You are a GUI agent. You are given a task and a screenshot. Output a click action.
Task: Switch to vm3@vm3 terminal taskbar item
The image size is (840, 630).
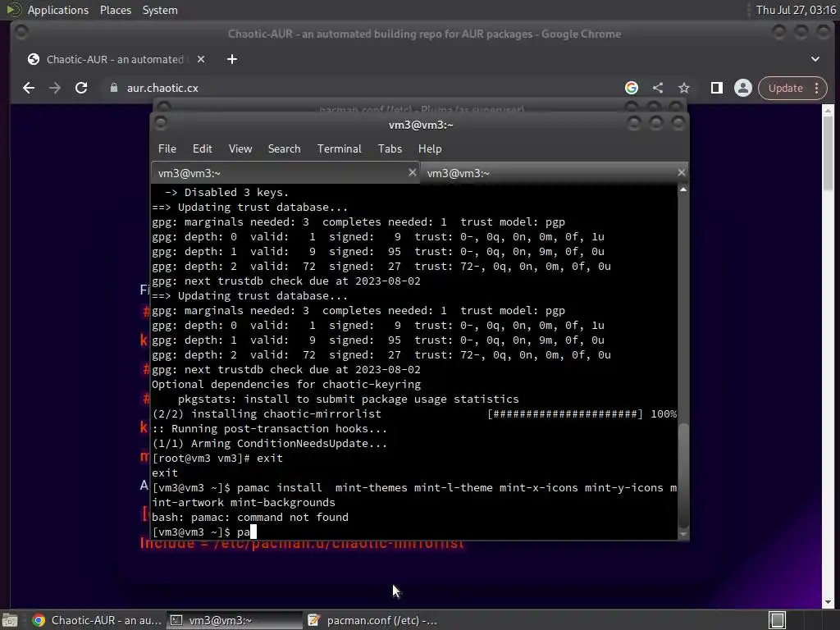tap(234, 620)
